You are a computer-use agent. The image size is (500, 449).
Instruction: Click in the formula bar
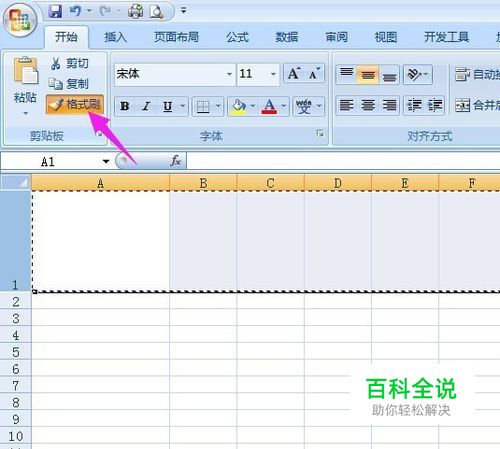coord(343,161)
